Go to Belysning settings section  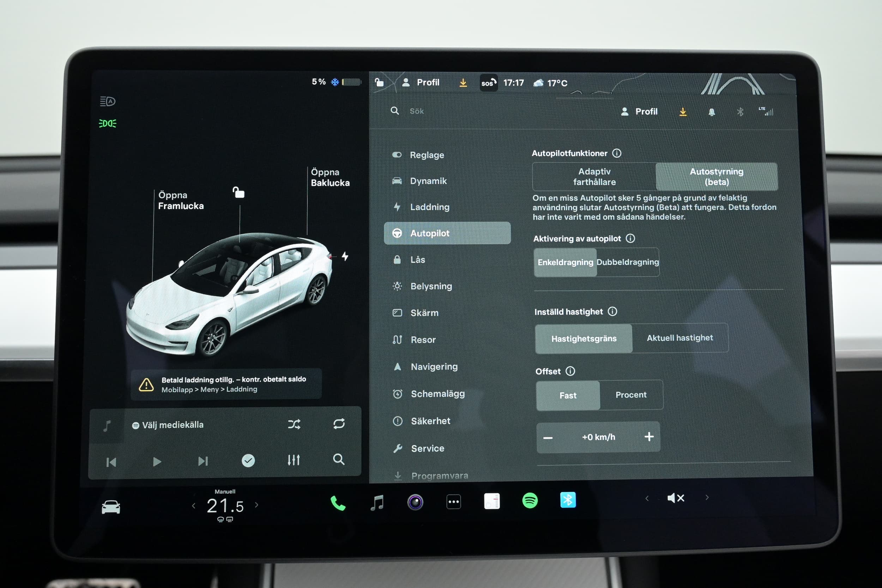point(431,286)
